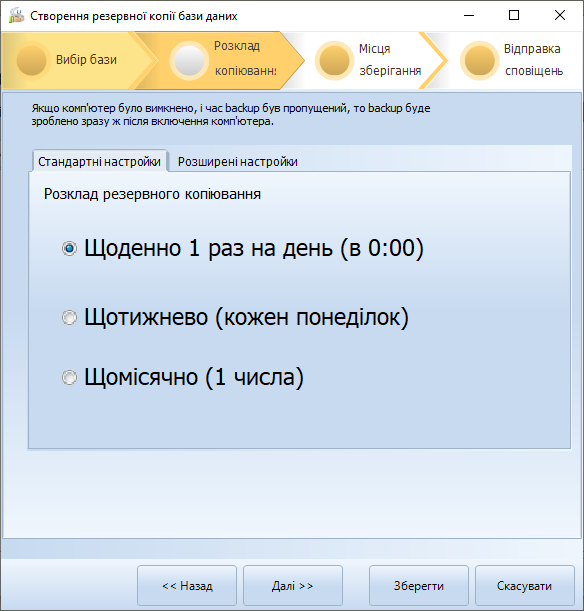Close the Створення резервної копії window
Viewport: 584px width, 611px height.
point(560,16)
